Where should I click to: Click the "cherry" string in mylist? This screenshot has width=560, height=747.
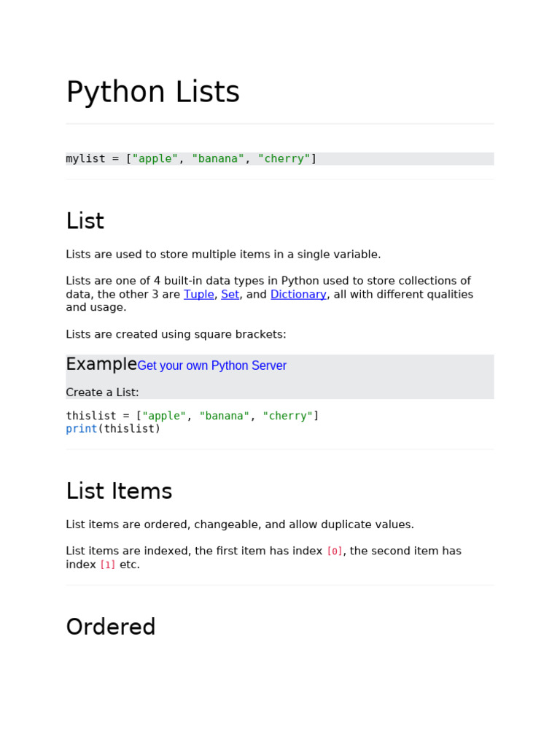point(284,158)
